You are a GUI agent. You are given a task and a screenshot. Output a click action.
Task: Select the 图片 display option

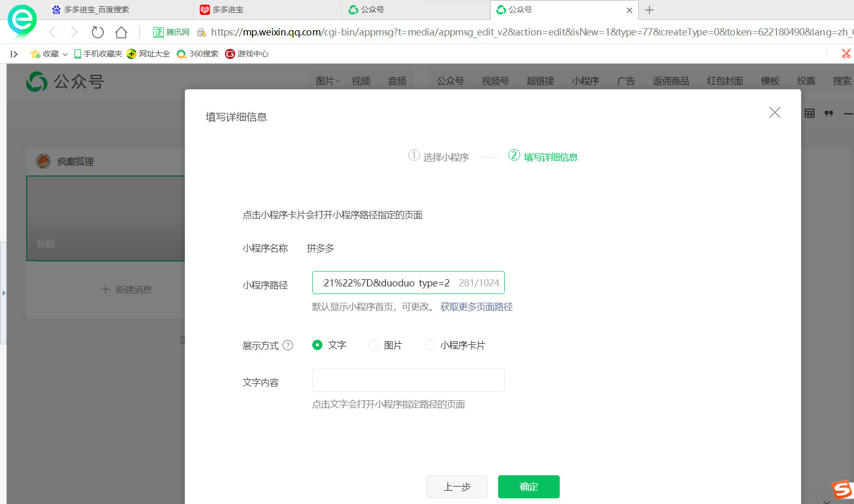(373, 345)
